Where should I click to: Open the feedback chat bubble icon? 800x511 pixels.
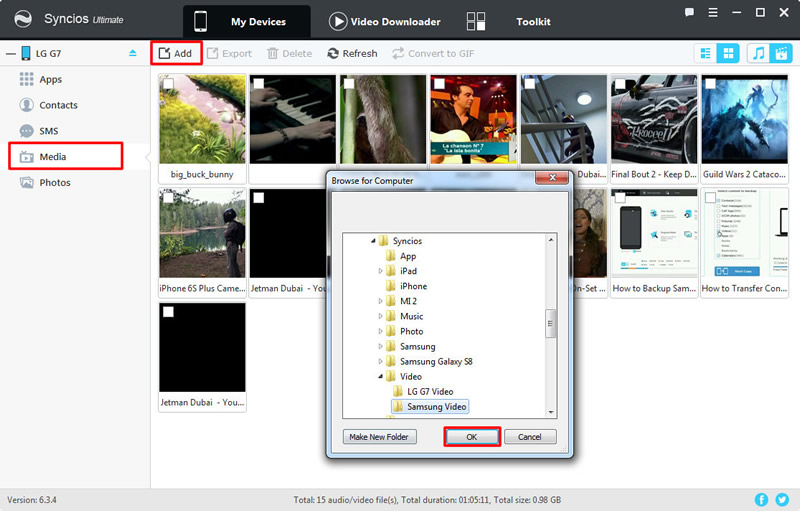[689, 12]
